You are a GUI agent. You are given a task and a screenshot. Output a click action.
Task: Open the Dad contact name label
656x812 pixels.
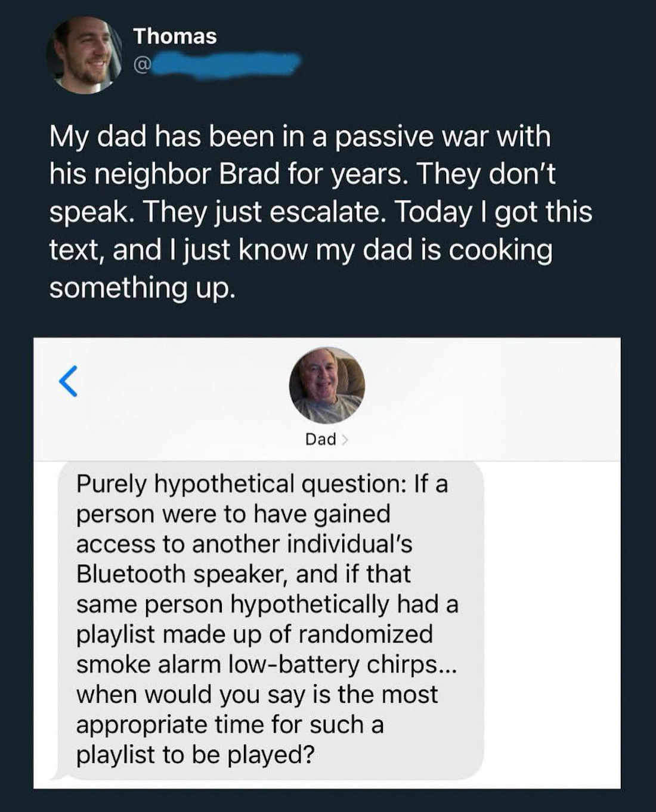(321, 439)
